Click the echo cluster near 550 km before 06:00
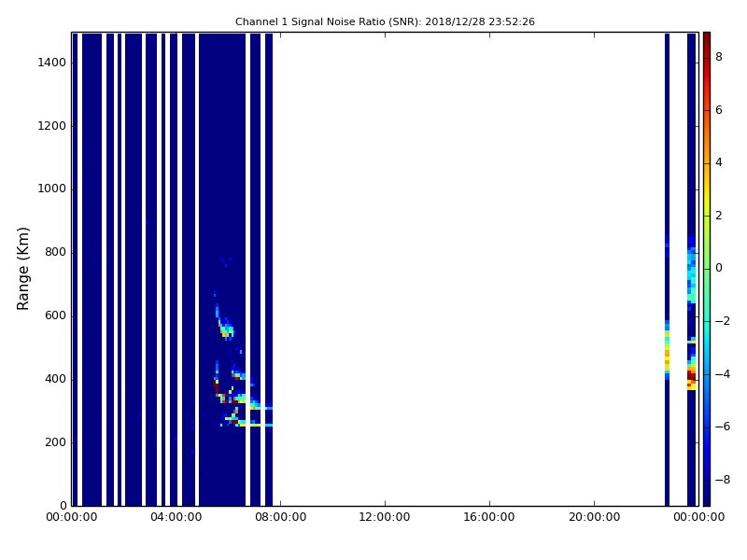 click(226, 329)
